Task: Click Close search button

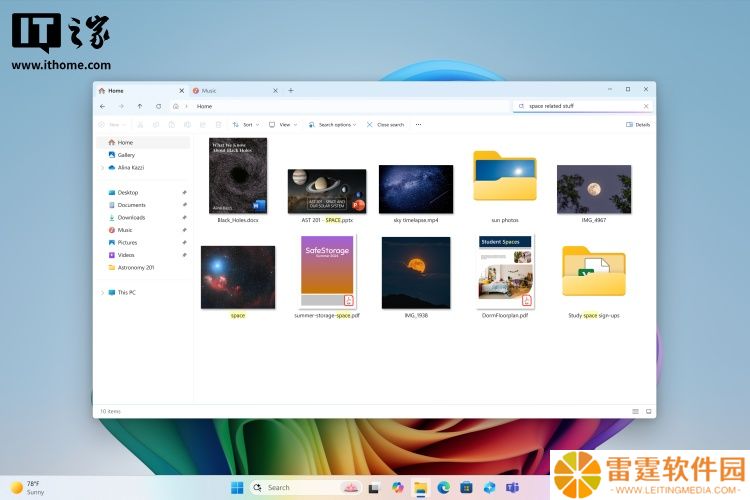Action: (386, 124)
